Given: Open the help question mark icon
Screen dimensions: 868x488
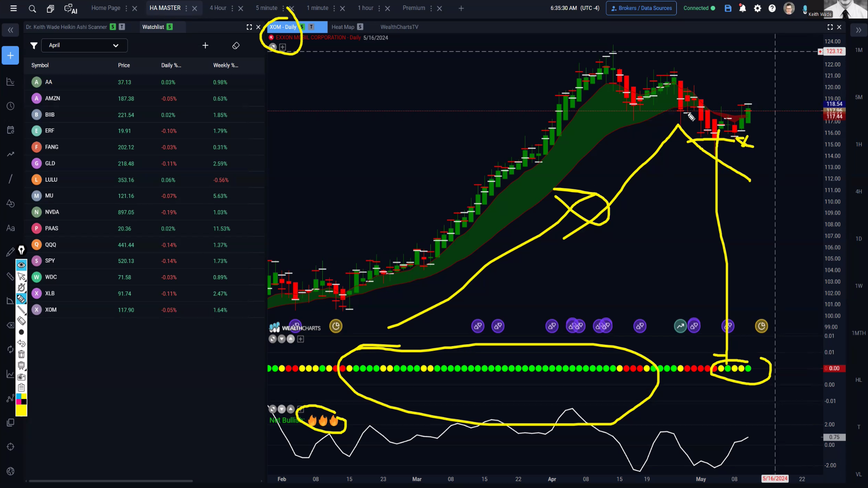Looking at the screenshot, I should pos(772,8).
